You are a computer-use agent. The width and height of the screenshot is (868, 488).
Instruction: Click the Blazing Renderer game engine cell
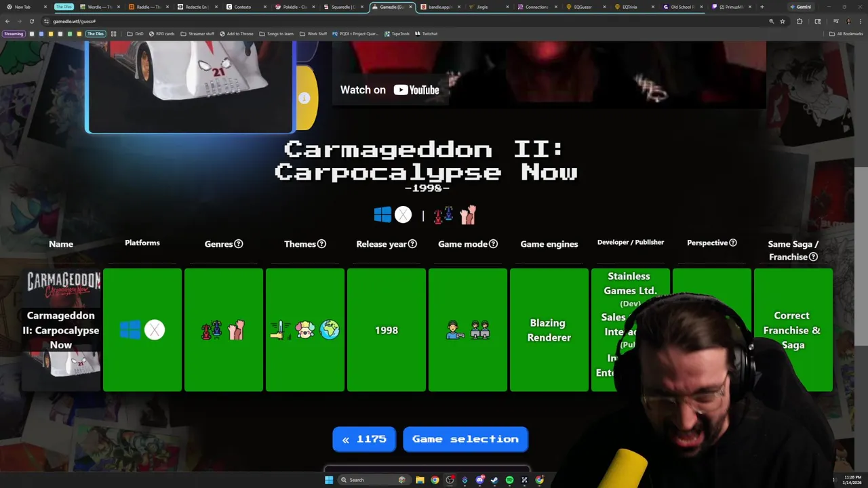(x=549, y=330)
